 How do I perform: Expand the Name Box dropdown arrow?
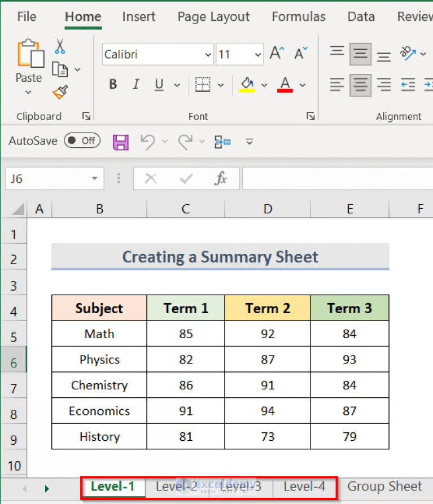94,179
